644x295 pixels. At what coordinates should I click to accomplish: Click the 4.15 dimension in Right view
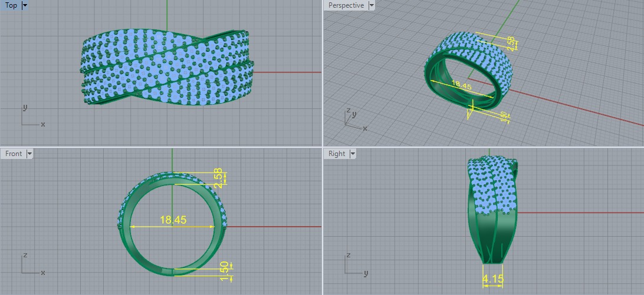pyautogui.click(x=492, y=279)
